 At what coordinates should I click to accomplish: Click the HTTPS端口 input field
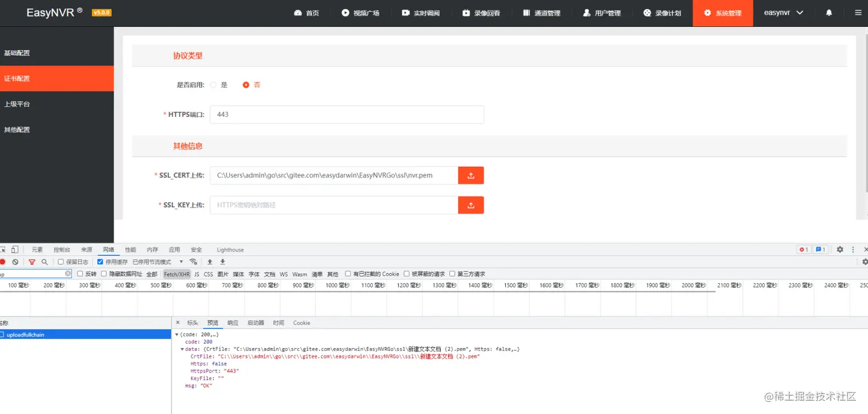tap(347, 114)
